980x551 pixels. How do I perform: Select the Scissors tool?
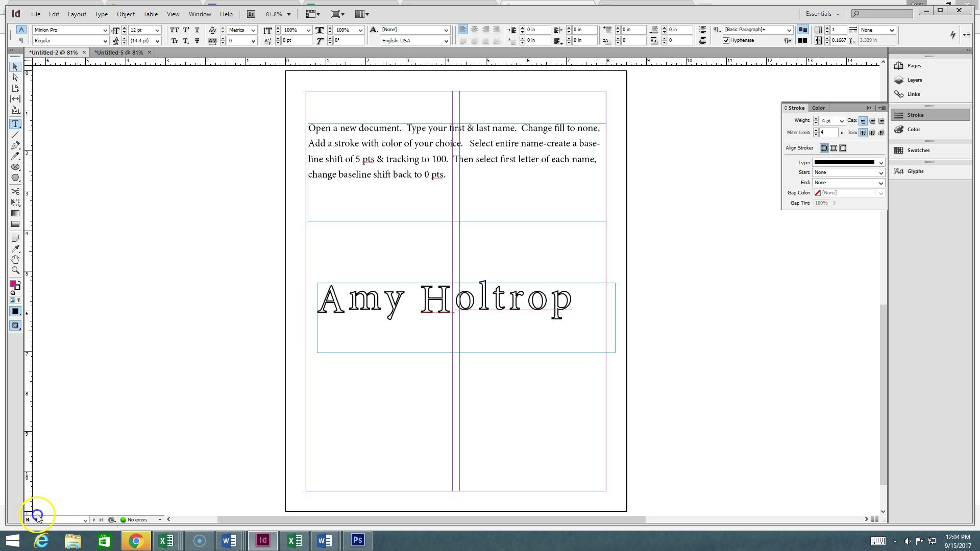pyautogui.click(x=15, y=192)
